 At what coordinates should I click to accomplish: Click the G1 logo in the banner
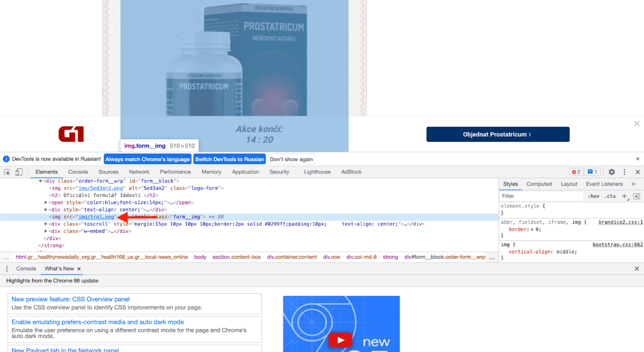pos(71,134)
